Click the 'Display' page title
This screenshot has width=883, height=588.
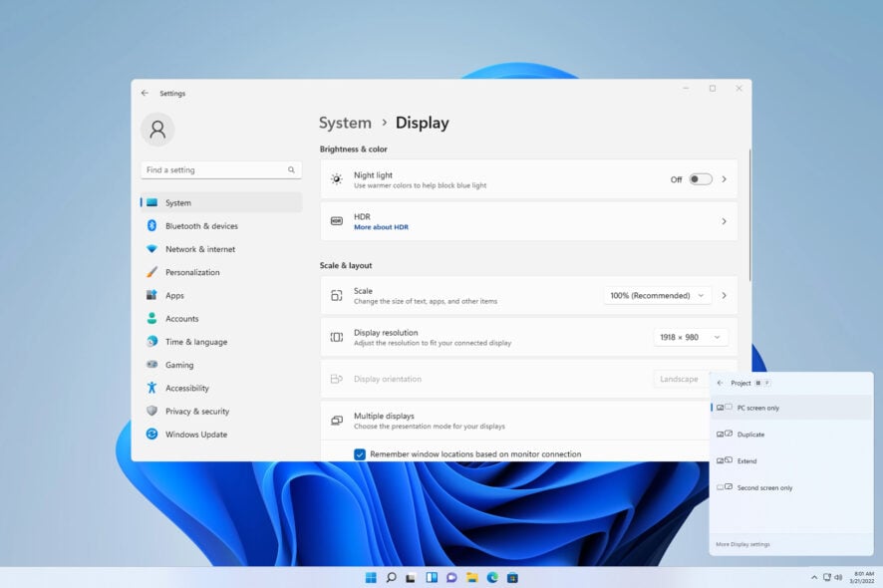[423, 123]
